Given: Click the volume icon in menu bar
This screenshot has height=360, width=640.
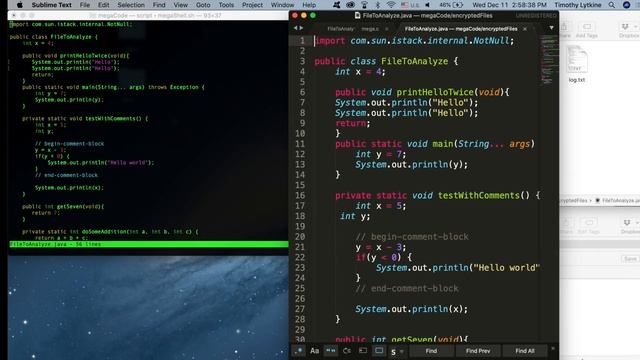Looking at the screenshot, I should point(427,5).
